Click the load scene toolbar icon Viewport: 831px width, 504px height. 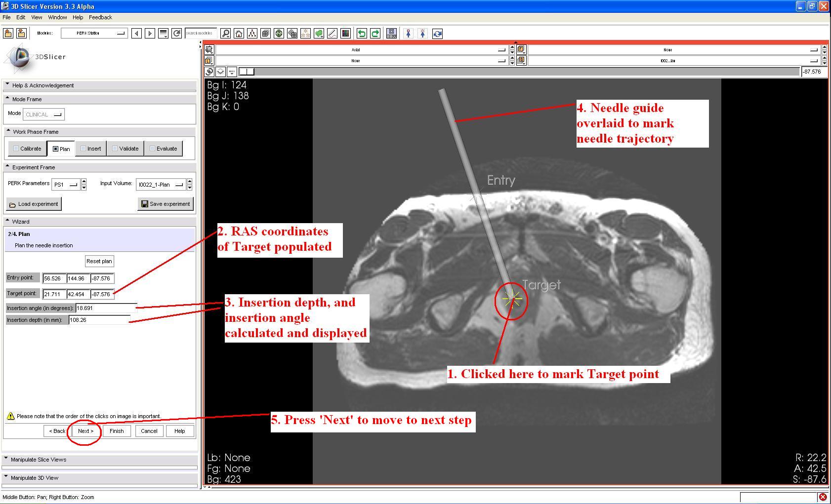pos(8,33)
